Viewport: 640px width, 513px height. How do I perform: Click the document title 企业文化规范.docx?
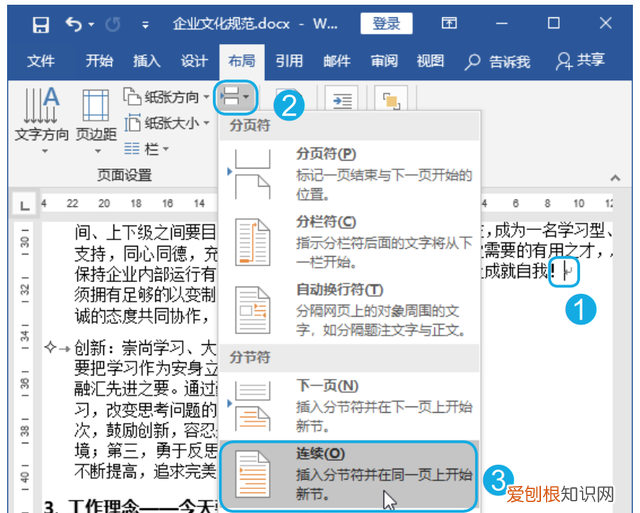pyautogui.click(x=231, y=24)
